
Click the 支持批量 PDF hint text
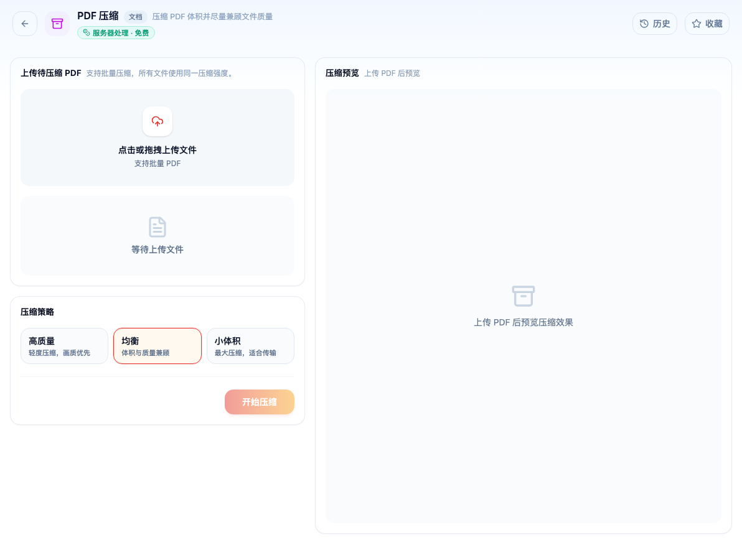click(157, 164)
